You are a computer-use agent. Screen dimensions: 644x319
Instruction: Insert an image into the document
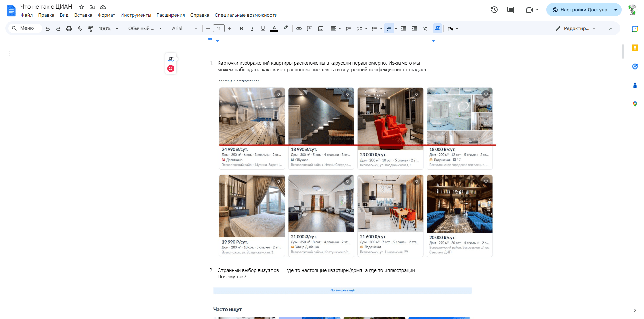[x=321, y=28]
